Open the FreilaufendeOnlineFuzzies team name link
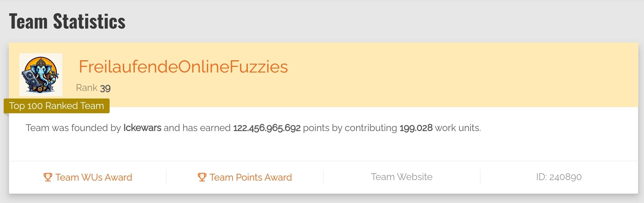Screen dimensions: 644x203 [183, 67]
